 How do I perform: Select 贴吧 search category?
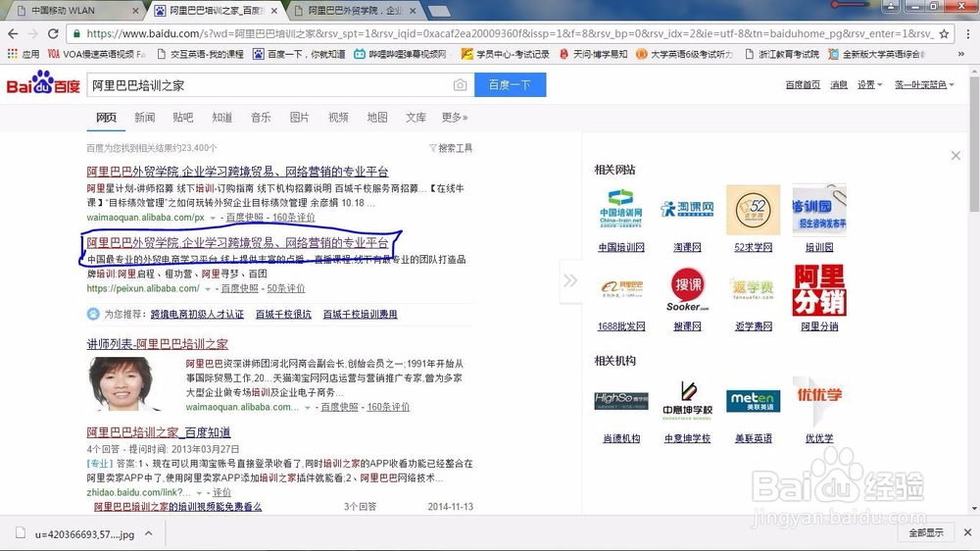click(183, 118)
